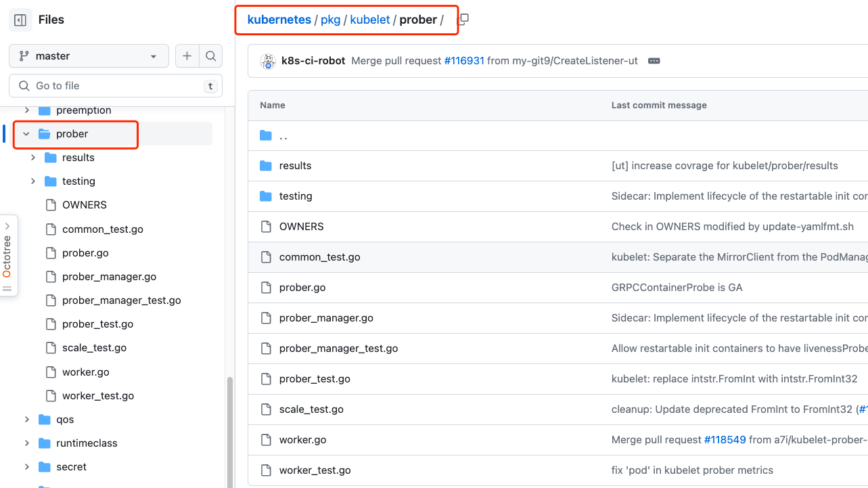Click the scale_test.go file icon in the sidebar tree
The height and width of the screenshot is (488, 868).
click(x=50, y=348)
